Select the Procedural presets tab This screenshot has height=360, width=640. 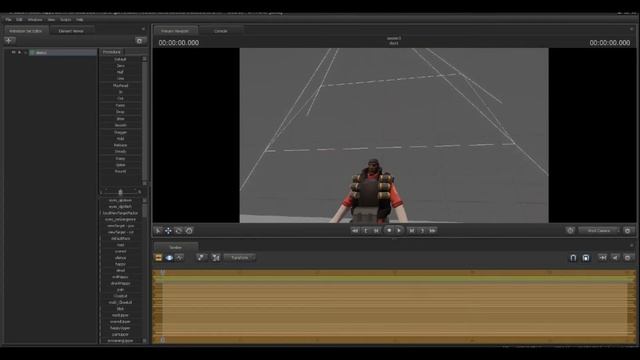112,52
